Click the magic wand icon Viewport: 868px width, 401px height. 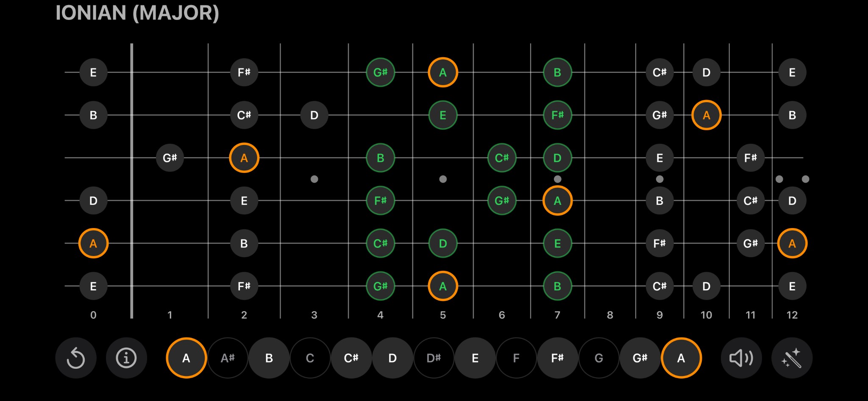click(793, 357)
